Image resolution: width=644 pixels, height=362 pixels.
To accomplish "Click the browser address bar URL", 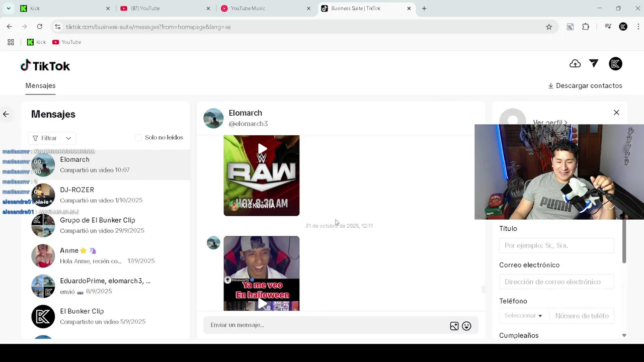I will click(148, 27).
